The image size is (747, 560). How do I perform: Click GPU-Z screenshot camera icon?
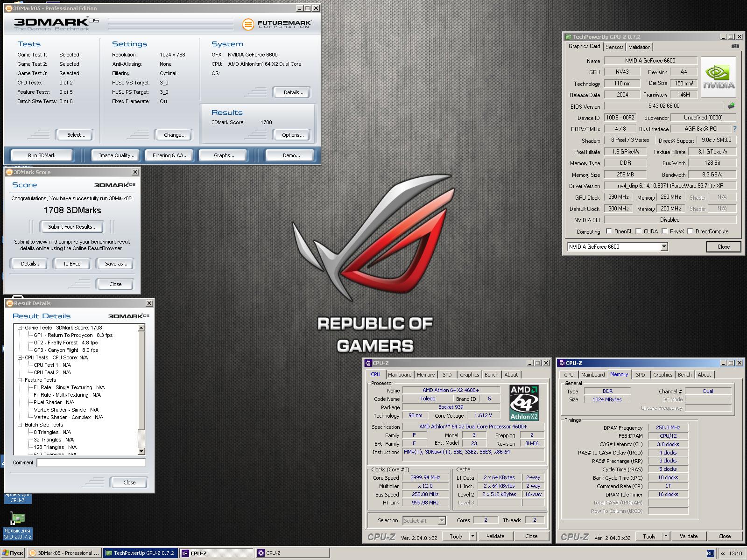pos(735,46)
